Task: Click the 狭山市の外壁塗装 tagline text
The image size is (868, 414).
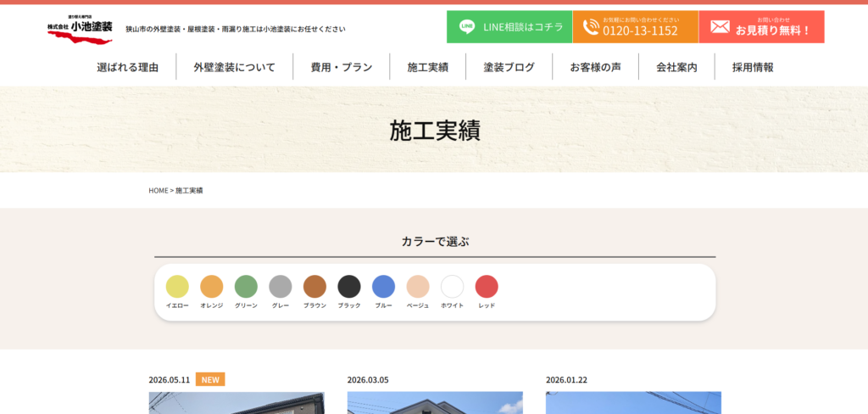Action: point(236,29)
